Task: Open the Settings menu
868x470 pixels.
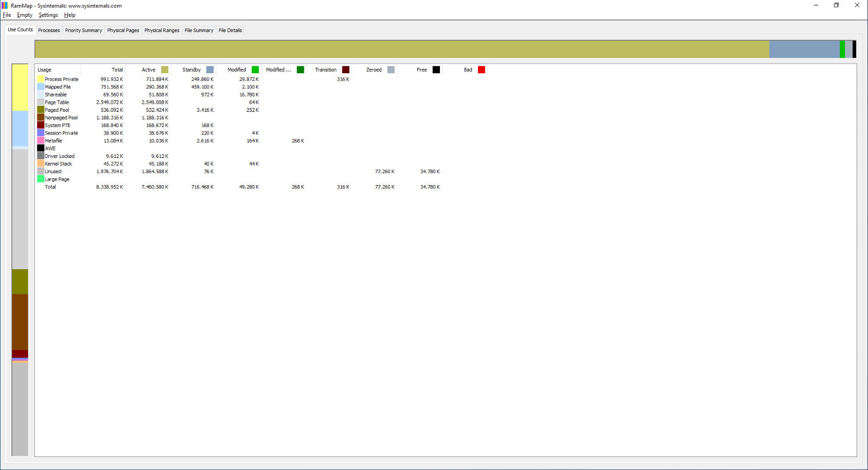Action: (48, 15)
